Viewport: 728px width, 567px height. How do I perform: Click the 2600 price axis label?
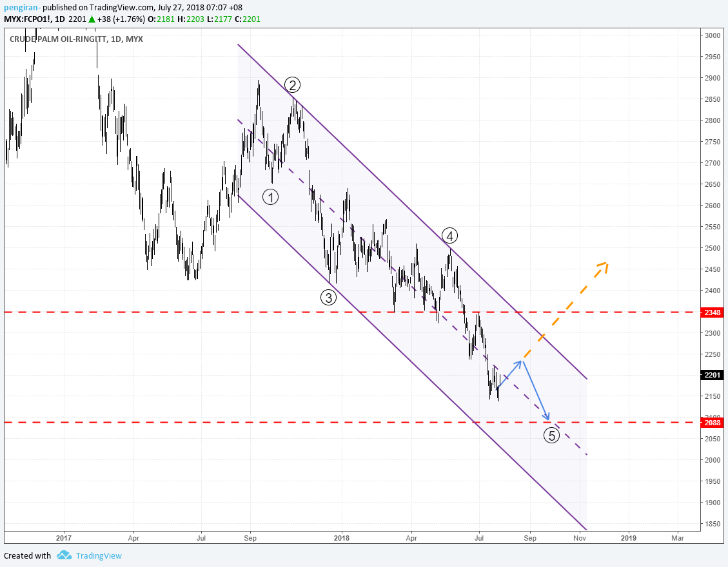tap(713, 206)
